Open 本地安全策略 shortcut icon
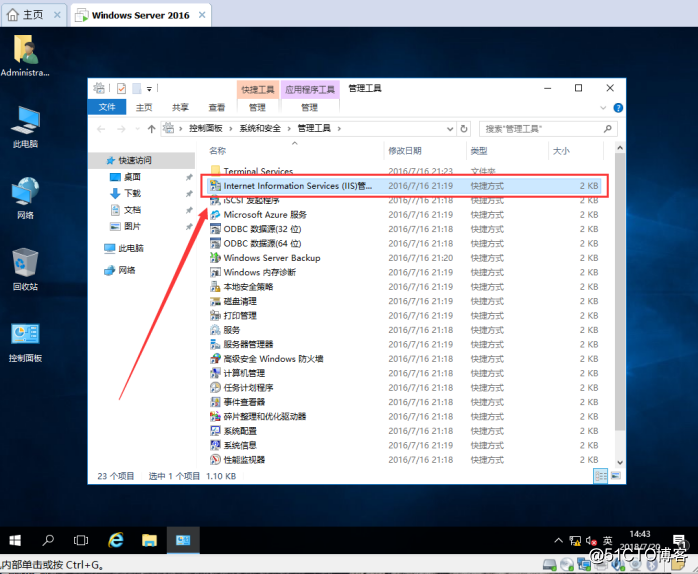 pyautogui.click(x=215, y=287)
